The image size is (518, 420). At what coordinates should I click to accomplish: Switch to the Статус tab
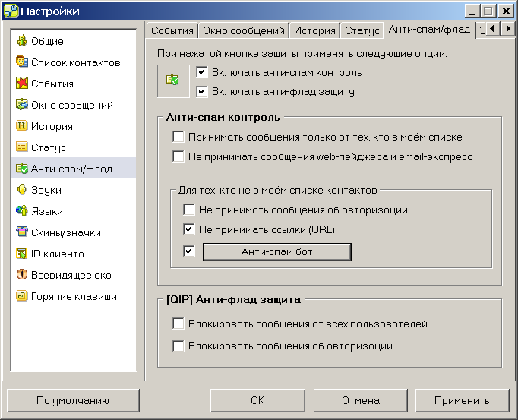[x=362, y=31]
